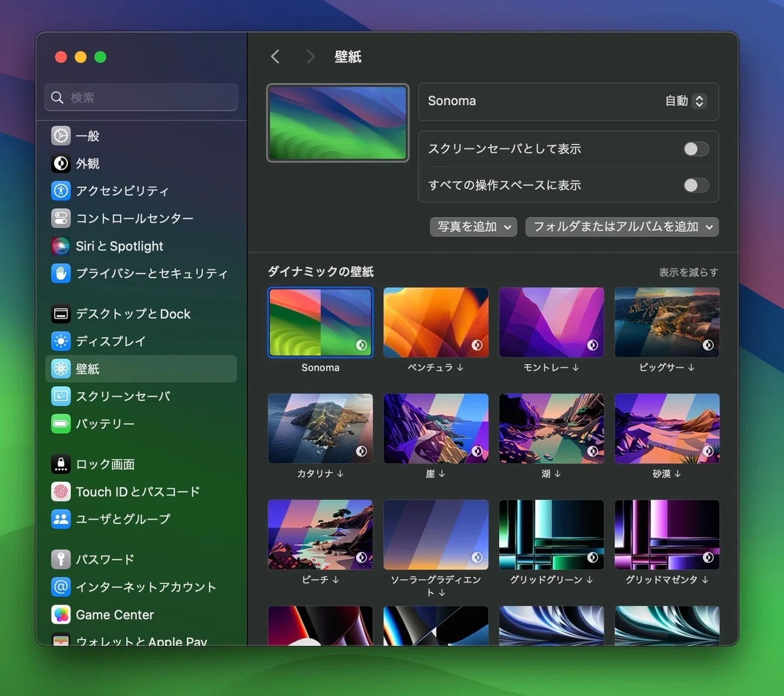This screenshot has height=696, width=784.
Task: Select 崖 wallpaper thumbnail
Action: coord(436,428)
